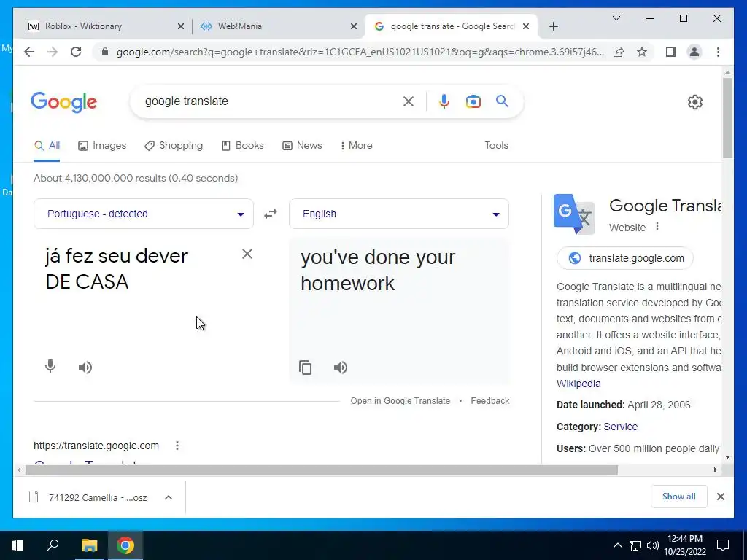The image size is (747, 560).
Task: Open Google quick settings gear
Action: click(x=695, y=102)
